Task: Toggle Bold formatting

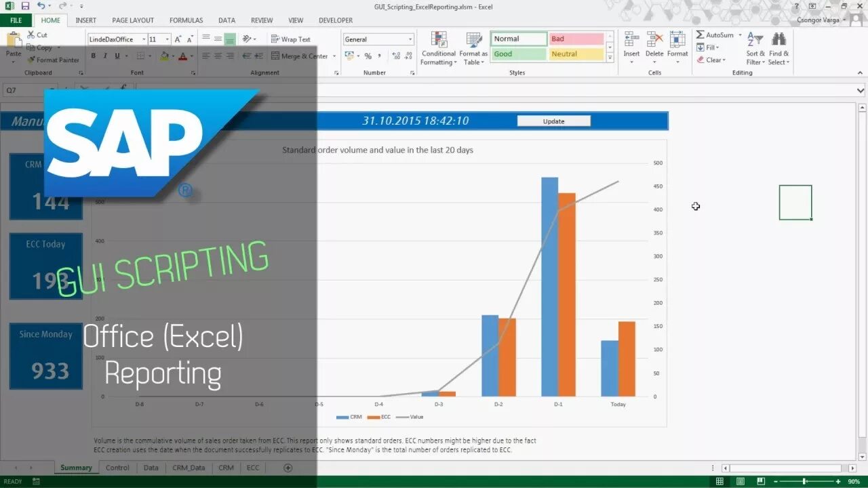Action: tap(94, 56)
